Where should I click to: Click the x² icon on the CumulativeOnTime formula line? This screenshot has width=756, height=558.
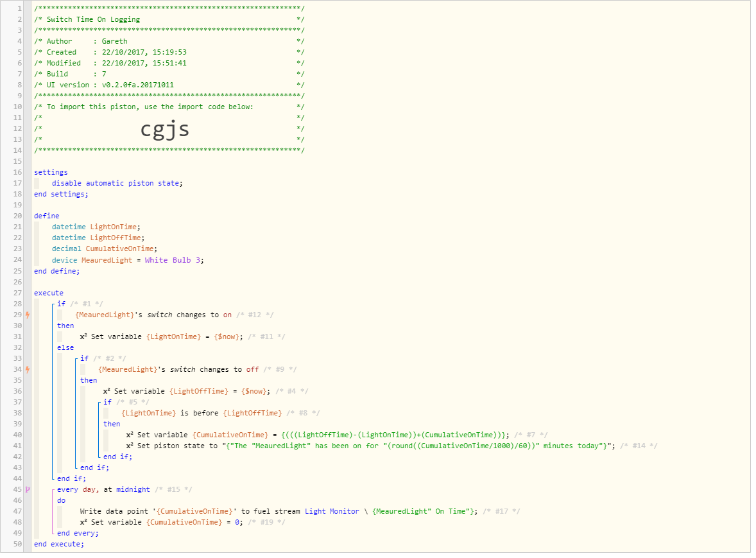[x=130, y=435]
